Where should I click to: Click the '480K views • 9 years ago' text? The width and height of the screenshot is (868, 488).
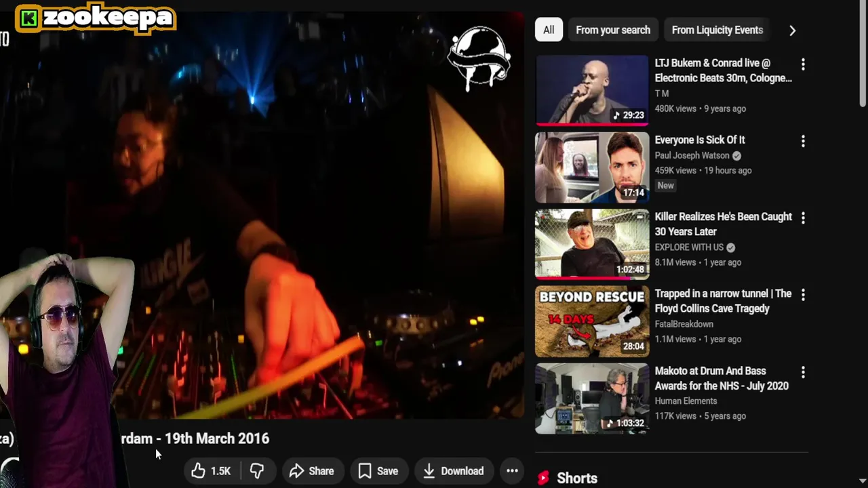point(700,108)
